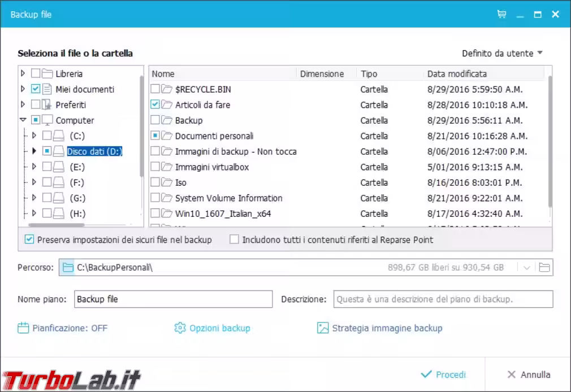The image size is (571, 392).
Task: Expand the (C:) drive tree node
Action: [x=34, y=136]
